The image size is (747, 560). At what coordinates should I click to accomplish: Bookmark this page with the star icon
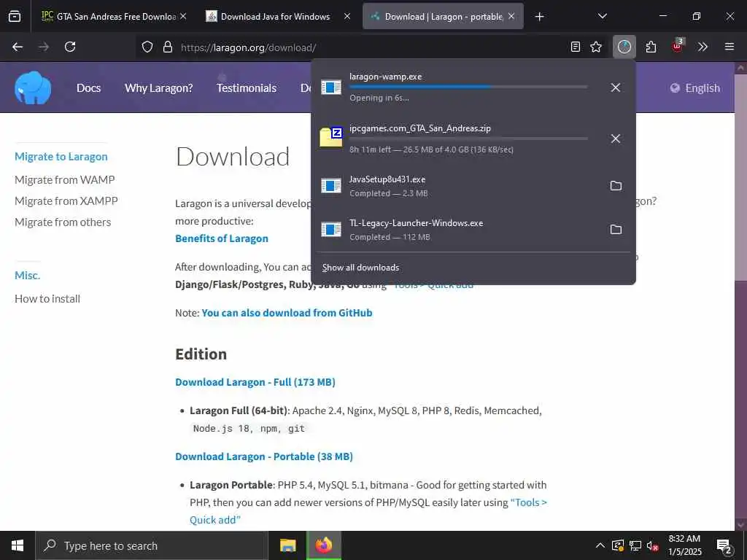coord(596,47)
